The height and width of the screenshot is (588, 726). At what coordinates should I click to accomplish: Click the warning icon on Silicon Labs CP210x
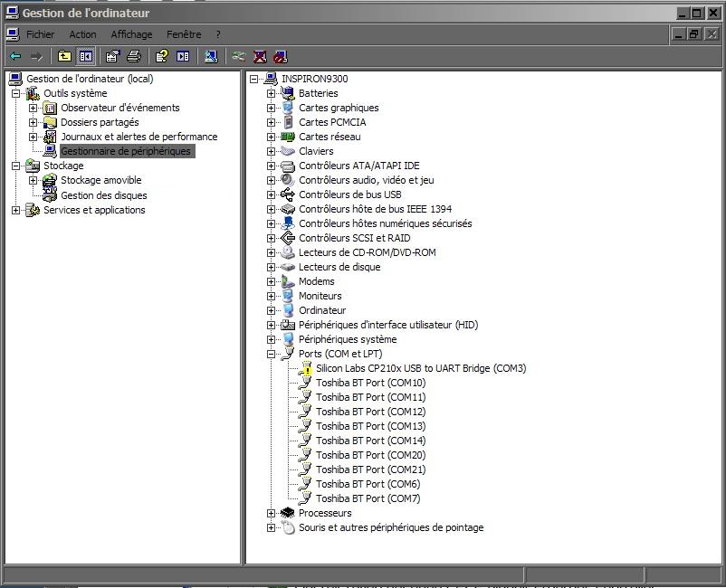[x=306, y=369]
